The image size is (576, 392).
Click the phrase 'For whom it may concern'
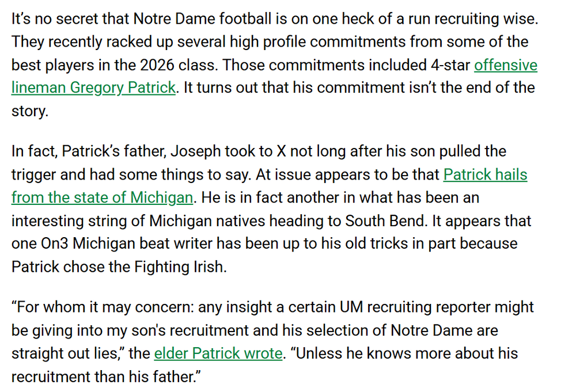(101, 307)
